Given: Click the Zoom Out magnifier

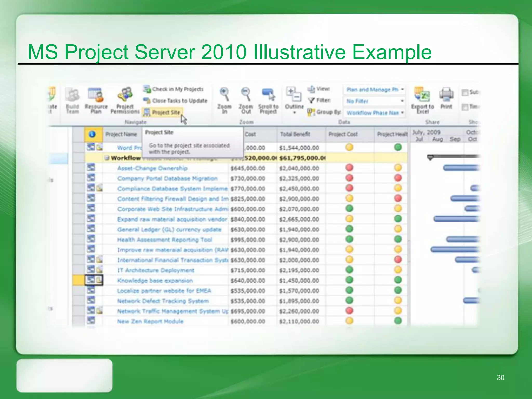Looking at the screenshot, I should point(246,94).
